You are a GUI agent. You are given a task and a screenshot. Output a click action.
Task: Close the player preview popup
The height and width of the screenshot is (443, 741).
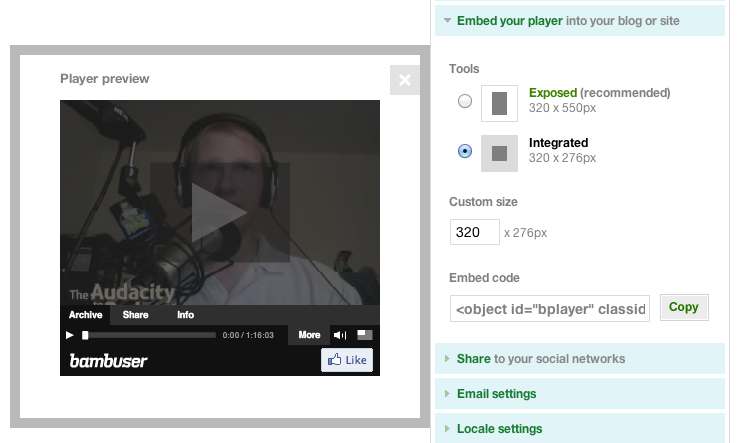point(405,80)
